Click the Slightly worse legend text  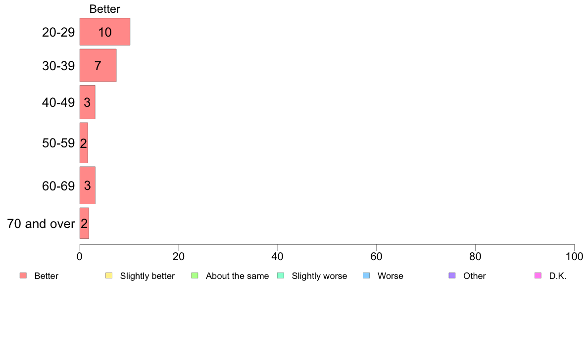click(x=319, y=276)
